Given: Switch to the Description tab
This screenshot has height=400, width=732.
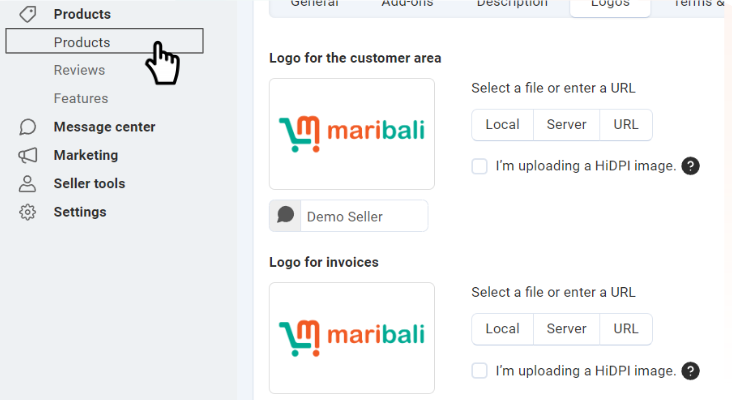Looking at the screenshot, I should point(511,4).
